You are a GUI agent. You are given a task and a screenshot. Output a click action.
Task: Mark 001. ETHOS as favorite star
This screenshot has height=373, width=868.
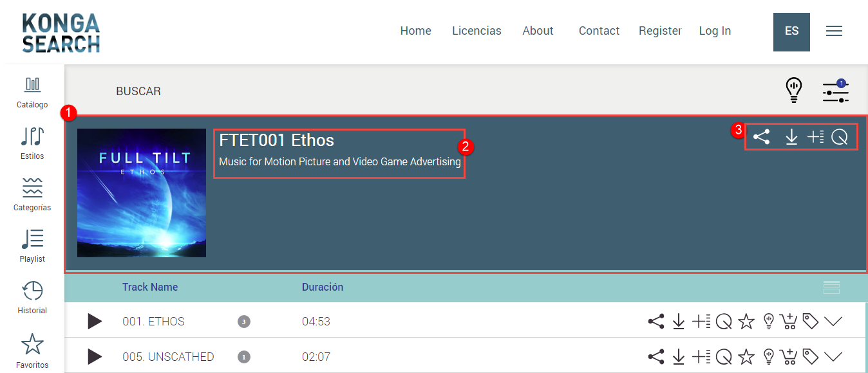pos(746,321)
